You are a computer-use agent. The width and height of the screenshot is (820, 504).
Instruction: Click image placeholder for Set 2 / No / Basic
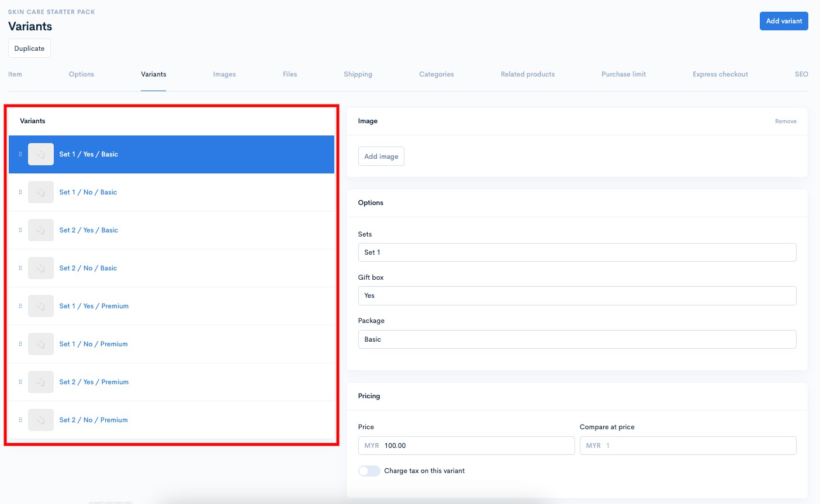[41, 268]
